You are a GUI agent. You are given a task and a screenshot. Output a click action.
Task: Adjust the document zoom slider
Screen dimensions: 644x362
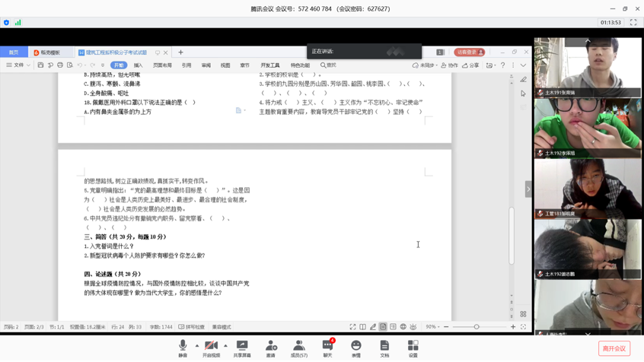coord(477,327)
